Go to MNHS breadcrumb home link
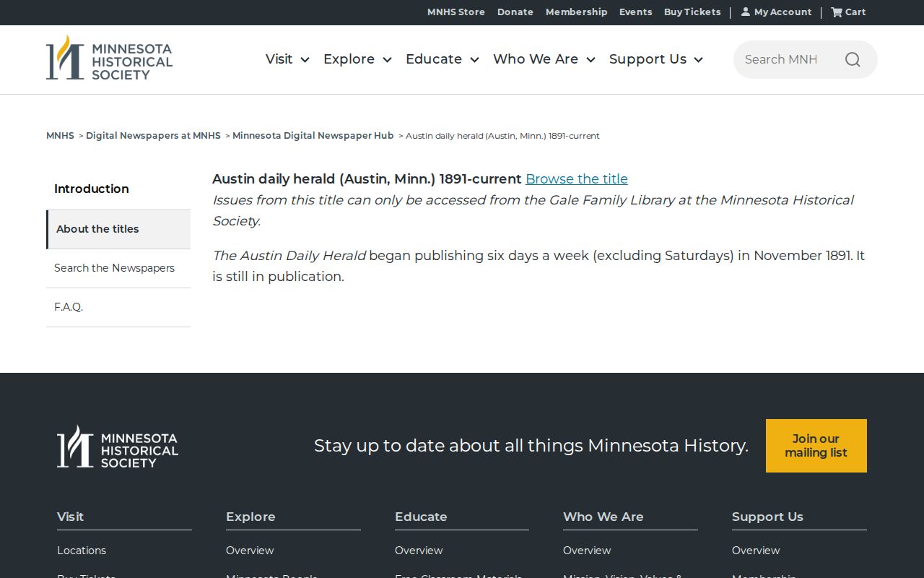 60,136
